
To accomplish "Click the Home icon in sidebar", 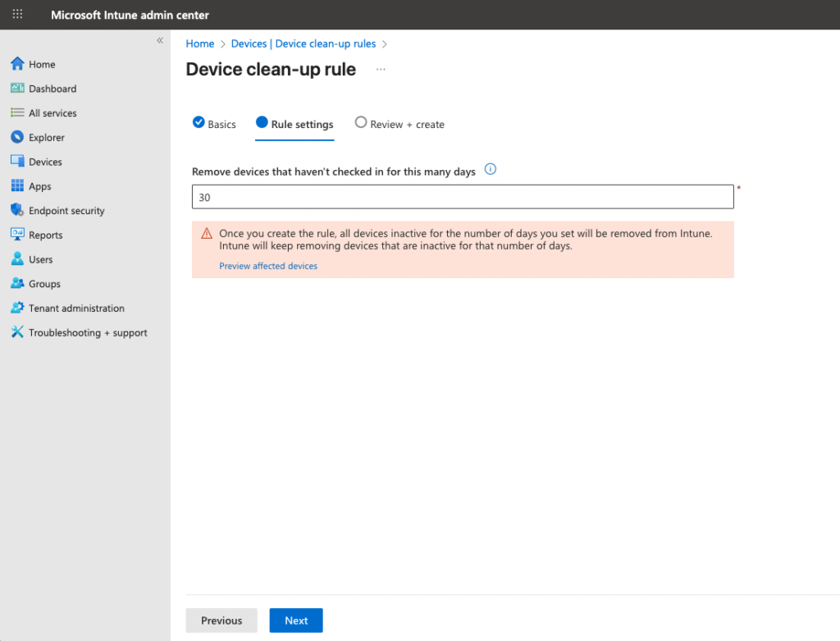I will 17,64.
